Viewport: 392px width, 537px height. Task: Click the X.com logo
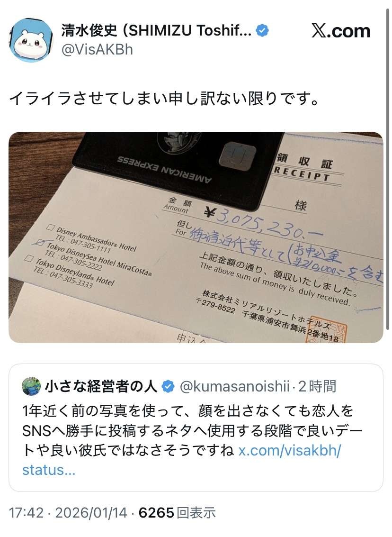(x=341, y=31)
